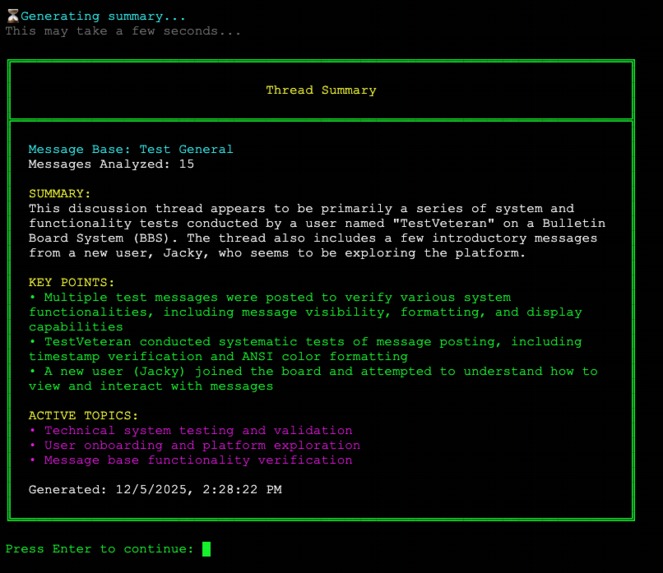Viewport: 663px width, 573px height.
Task: Click the 'Messages Analyzed: 15' line
Action: (x=111, y=164)
